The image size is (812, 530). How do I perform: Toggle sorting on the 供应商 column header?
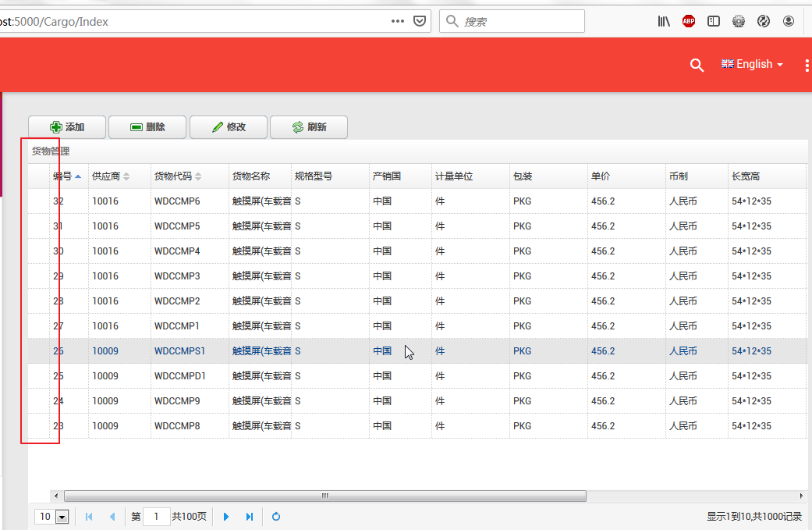pos(127,176)
